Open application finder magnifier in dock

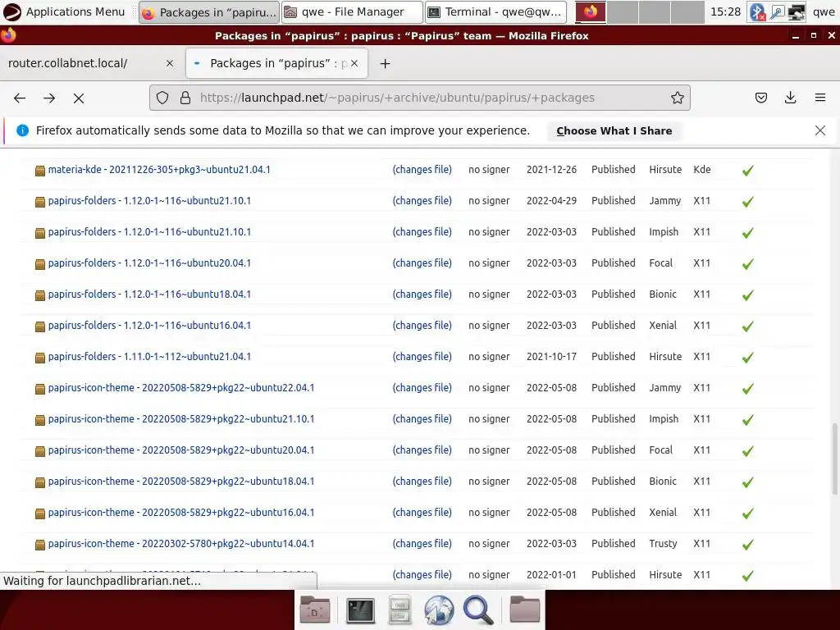pos(478,609)
